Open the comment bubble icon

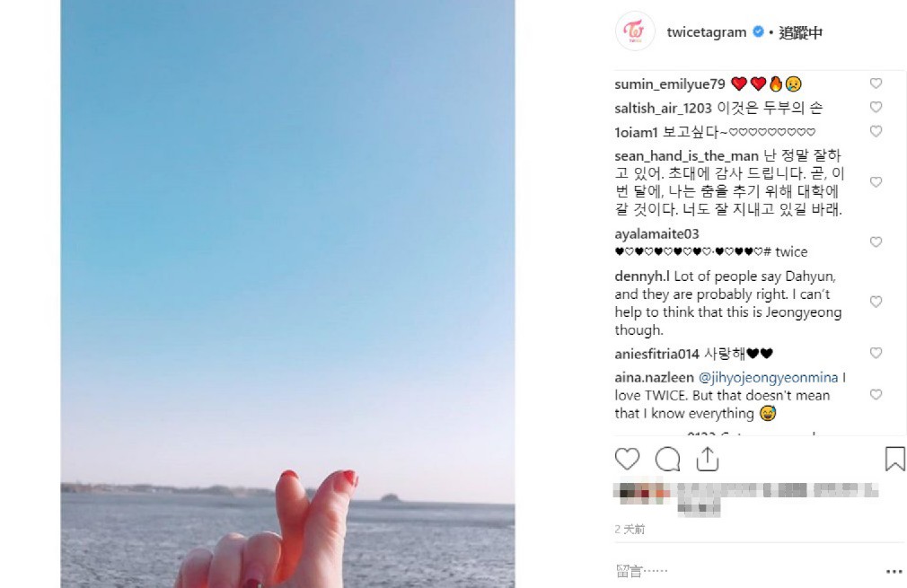point(667,460)
